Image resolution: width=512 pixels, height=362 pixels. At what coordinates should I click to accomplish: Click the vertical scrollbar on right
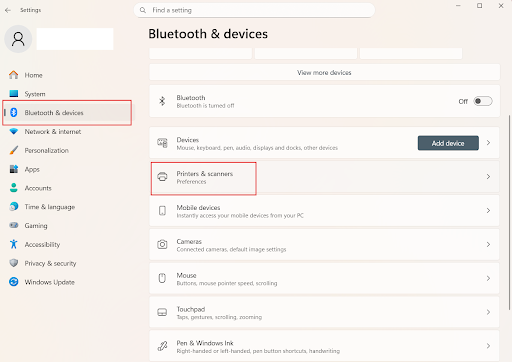[x=509, y=213]
